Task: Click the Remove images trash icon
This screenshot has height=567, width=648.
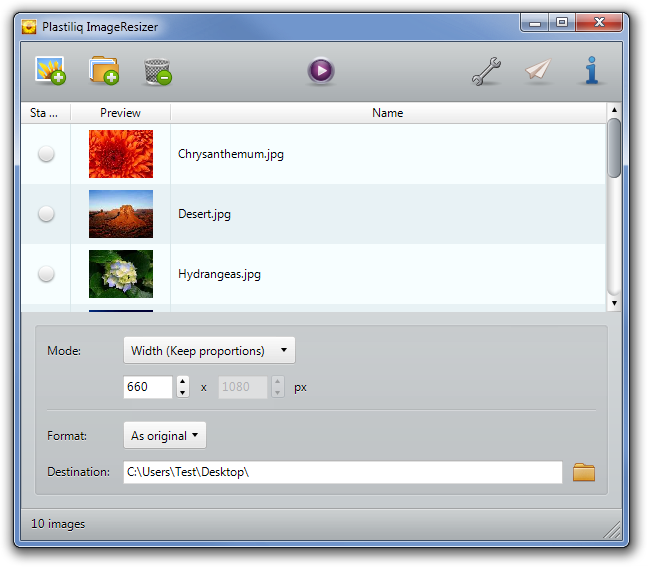Action: tap(157, 71)
